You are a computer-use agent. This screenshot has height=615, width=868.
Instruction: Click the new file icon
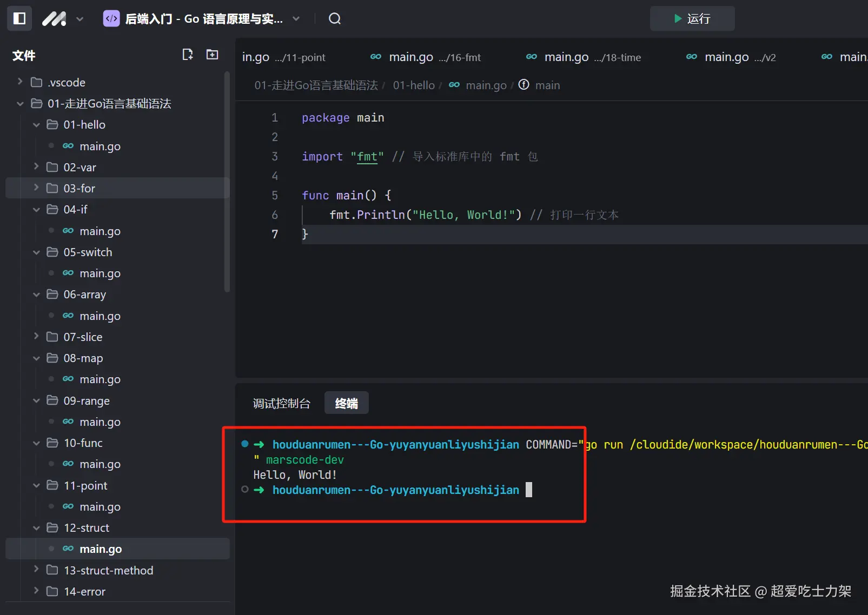click(x=188, y=55)
